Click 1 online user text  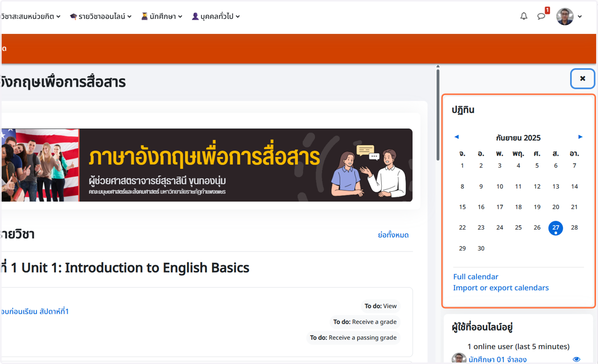tap(518, 347)
